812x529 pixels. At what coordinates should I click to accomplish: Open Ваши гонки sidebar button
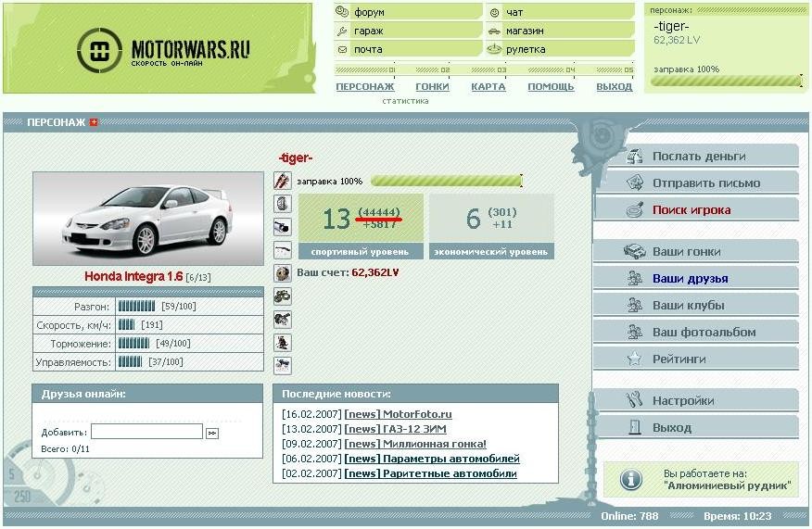pyautogui.click(x=696, y=252)
